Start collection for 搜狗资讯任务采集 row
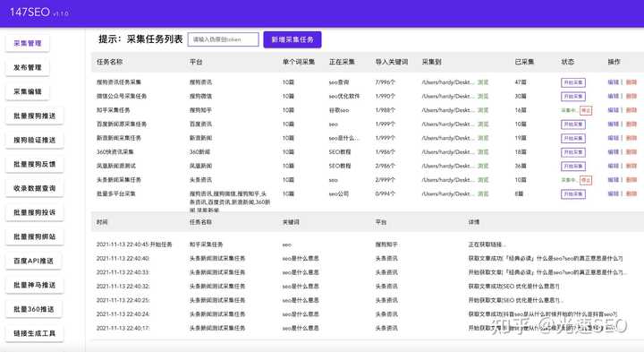Image resolution: width=644 pixels, height=352 pixels. click(x=573, y=82)
